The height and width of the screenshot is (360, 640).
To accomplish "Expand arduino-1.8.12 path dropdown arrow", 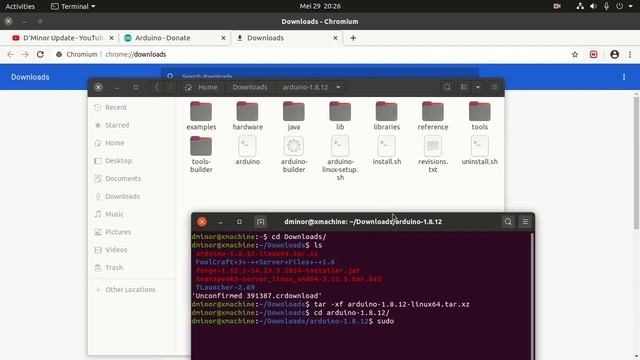I will [x=338, y=87].
